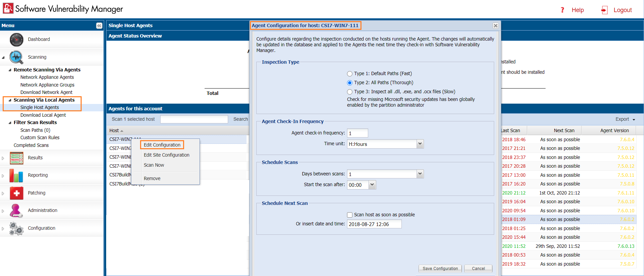Open the Configuration gears icon
The height and width of the screenshot is (276, 644).
tap(16, 228)
